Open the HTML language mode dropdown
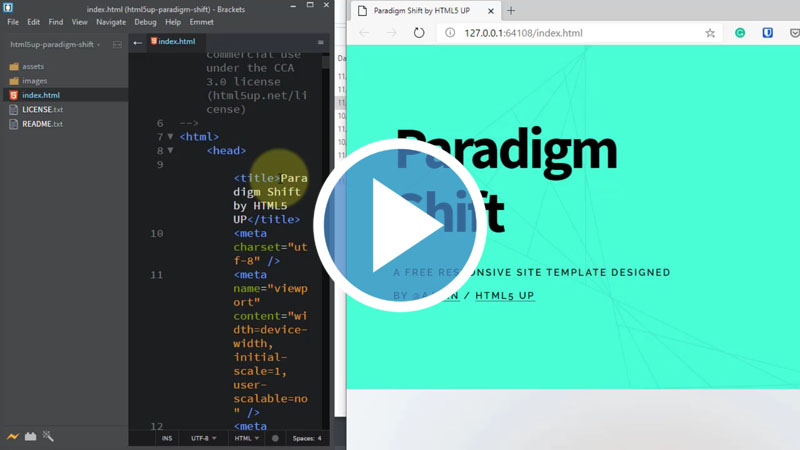 click(246, 438)
